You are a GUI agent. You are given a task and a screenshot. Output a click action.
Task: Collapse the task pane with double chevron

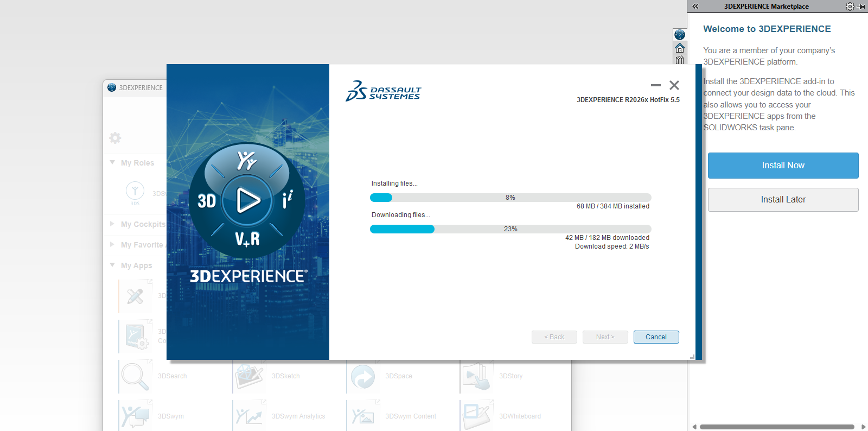pyautogui.click(x=695, y=7)
